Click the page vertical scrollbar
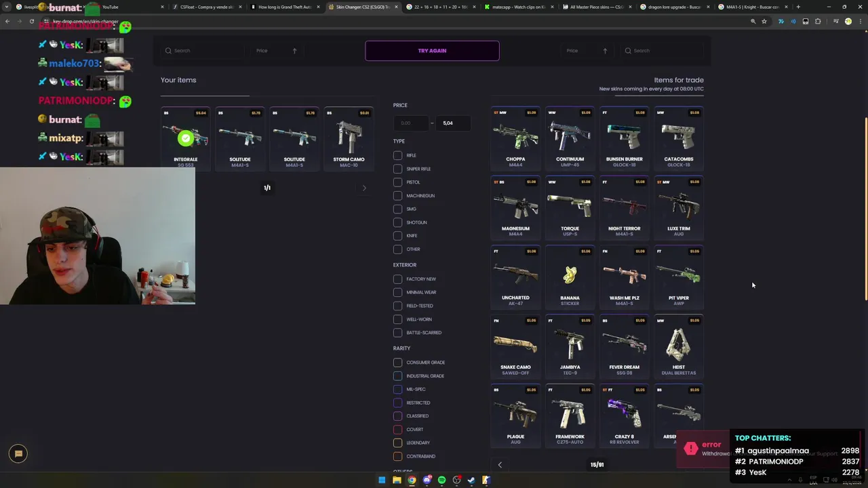Viewport: 868px width, 488px height. click(x=865, y=210)
